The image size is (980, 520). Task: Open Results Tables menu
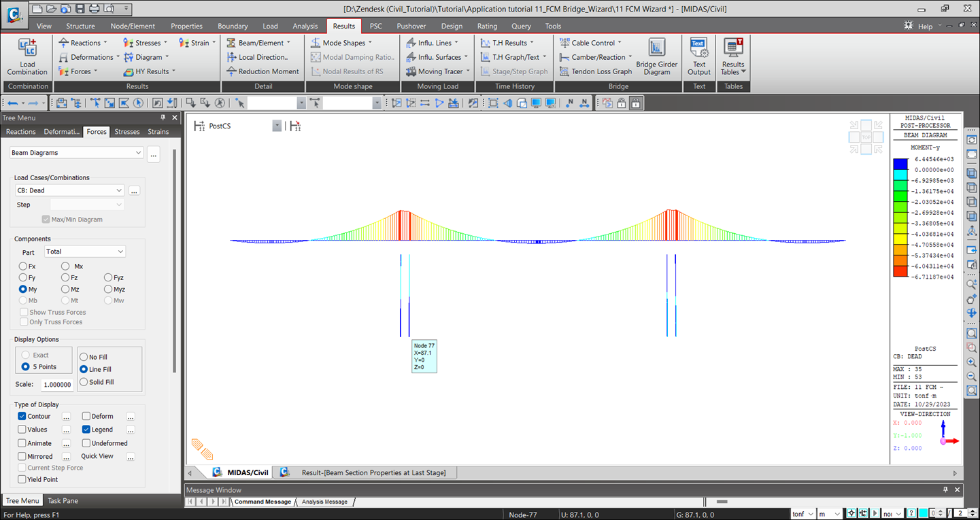pyautogui.click(x=733, y=57)
